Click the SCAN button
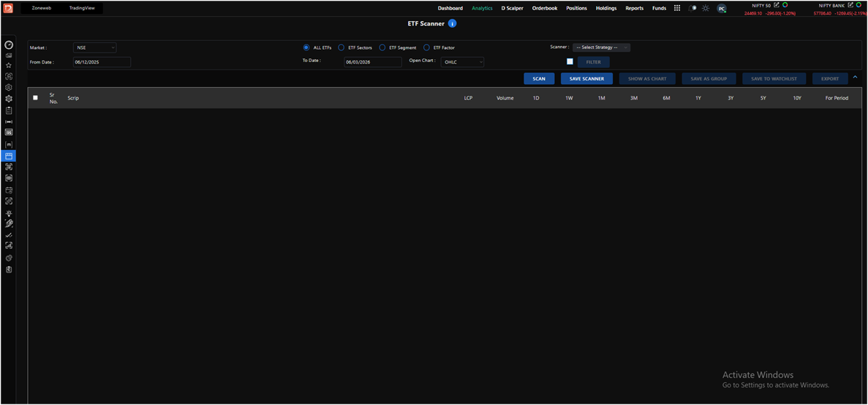The height and width of the screenshot is (405, 868). click(x=539, y=78)
